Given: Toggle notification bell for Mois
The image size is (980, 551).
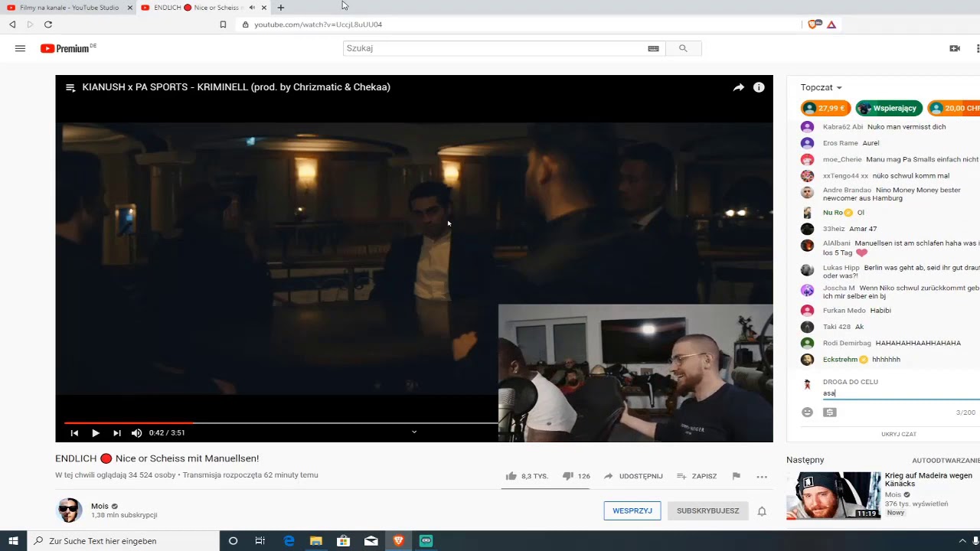Looking at the screenshot, I should tap(762, 511).
